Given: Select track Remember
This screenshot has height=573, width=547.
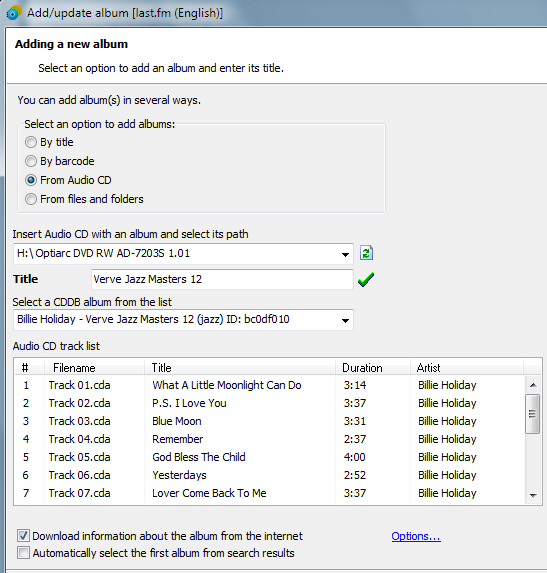Looking at the screenshot, I should [x=178, y=439].
